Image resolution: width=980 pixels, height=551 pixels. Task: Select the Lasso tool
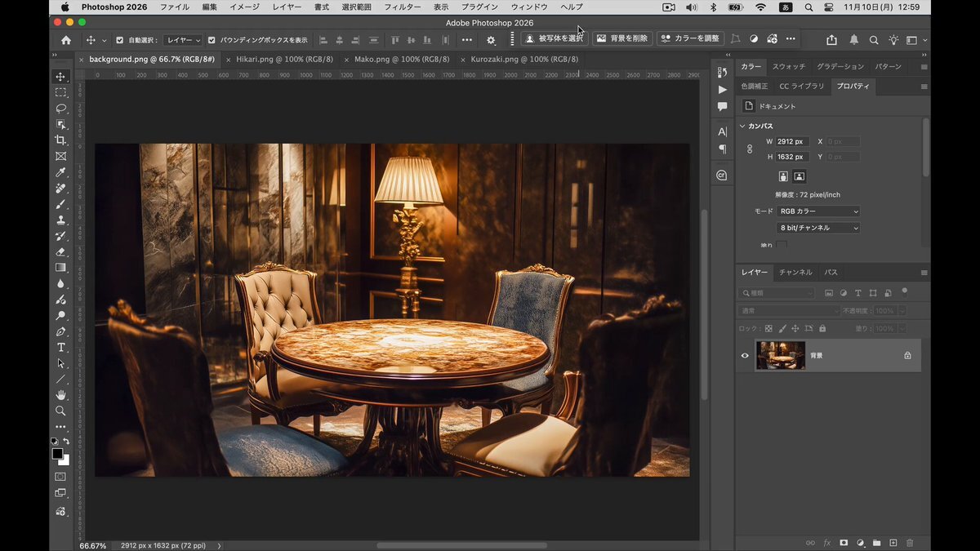[x=60, y=109]
